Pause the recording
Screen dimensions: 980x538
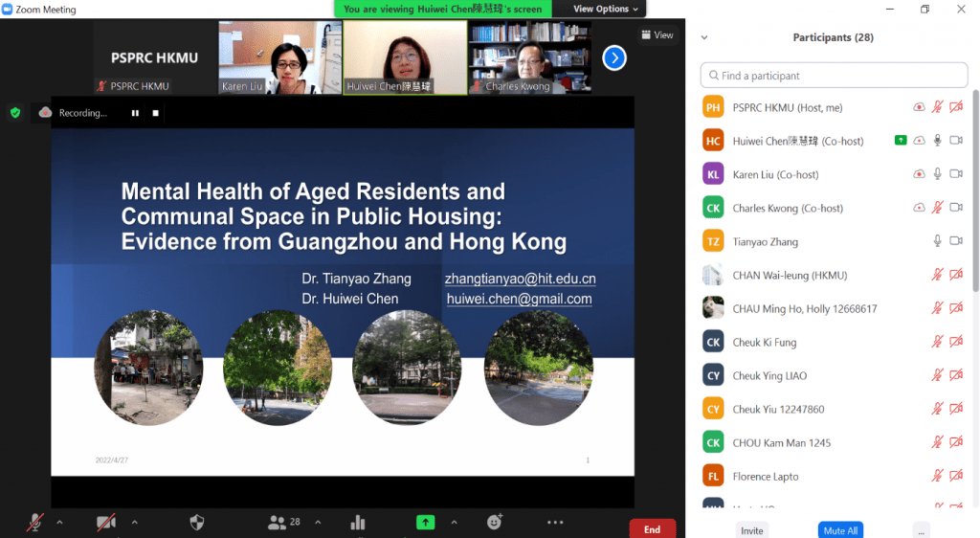click(x=135, y=113)
